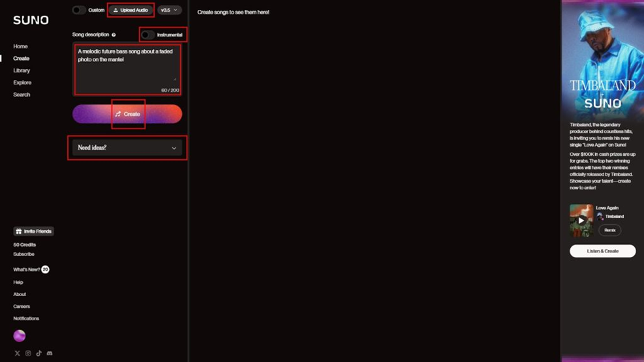The height and width of the screenshot is (362, 644).
Task: Open the Instagram social link
Action: tap(28, 354)
